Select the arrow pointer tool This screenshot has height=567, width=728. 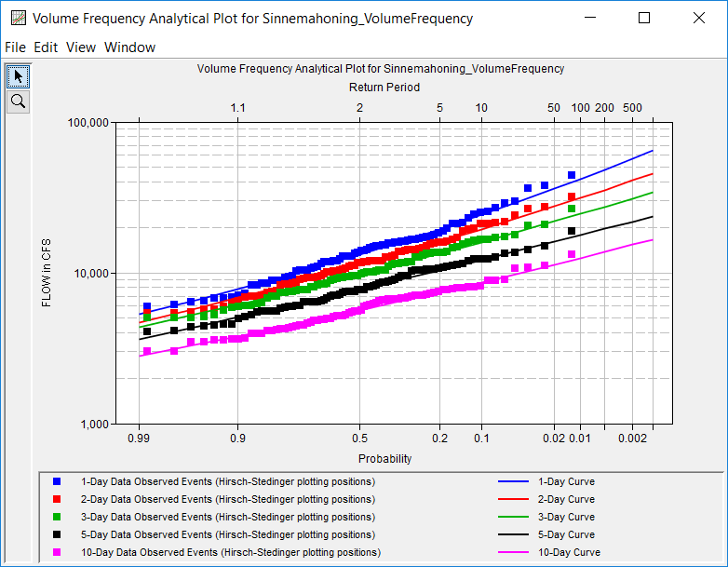(x=19, y=76)
